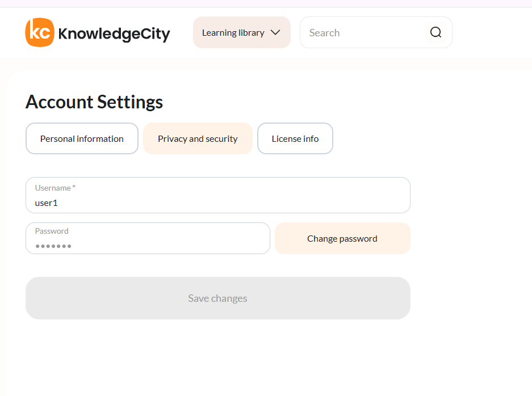
Task: Click the masked password dots
Action: point(53,246)
